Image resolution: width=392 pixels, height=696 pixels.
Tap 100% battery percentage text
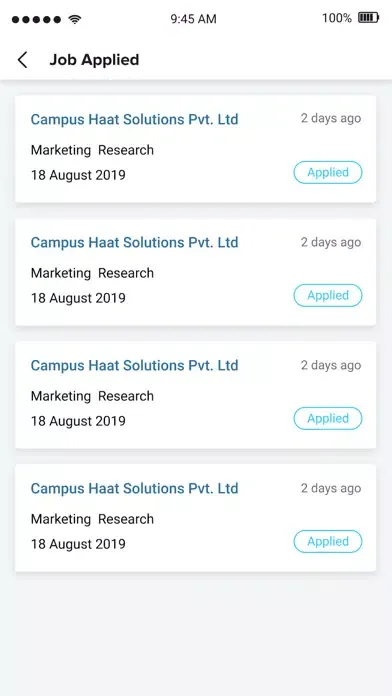tap(337, 18)
